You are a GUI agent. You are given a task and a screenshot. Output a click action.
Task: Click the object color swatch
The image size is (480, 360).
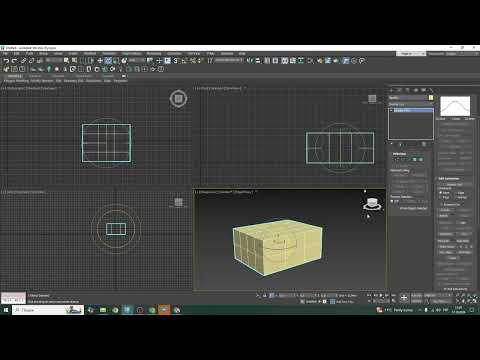431,98
